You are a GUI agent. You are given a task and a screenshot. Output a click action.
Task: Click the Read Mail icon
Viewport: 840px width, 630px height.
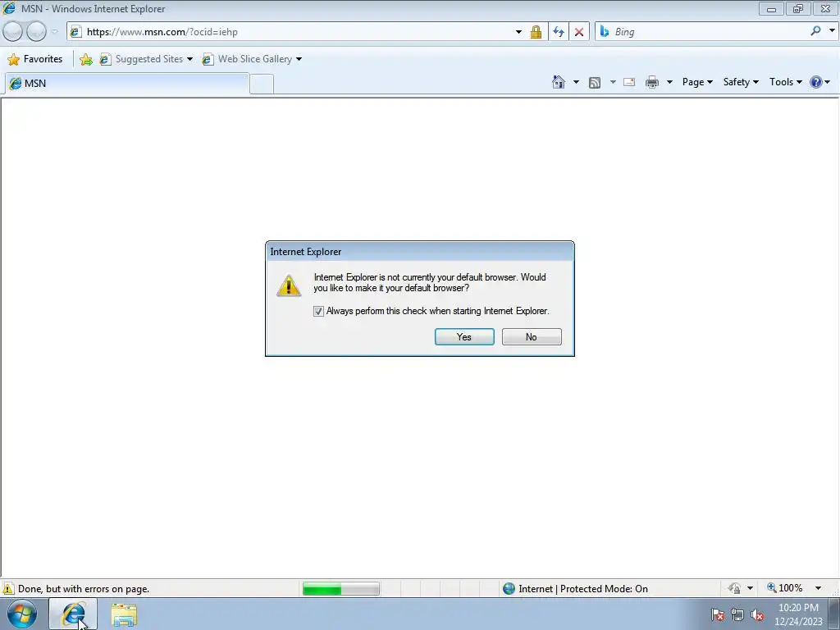(629, 82)
